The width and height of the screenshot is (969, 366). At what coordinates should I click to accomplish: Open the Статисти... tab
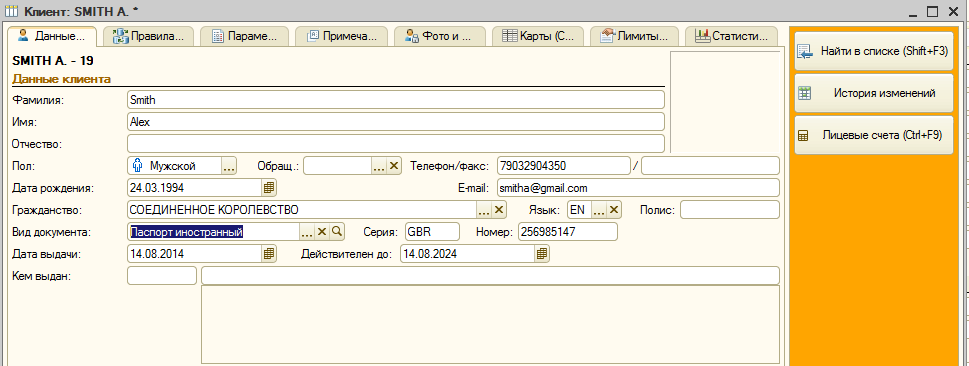click(732, 36)
